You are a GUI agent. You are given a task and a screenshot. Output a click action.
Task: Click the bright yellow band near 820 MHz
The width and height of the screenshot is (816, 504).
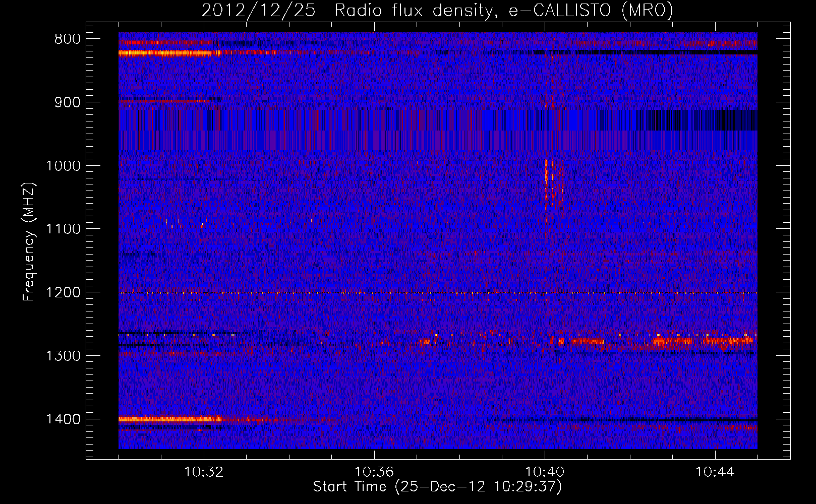pos(169,52)
